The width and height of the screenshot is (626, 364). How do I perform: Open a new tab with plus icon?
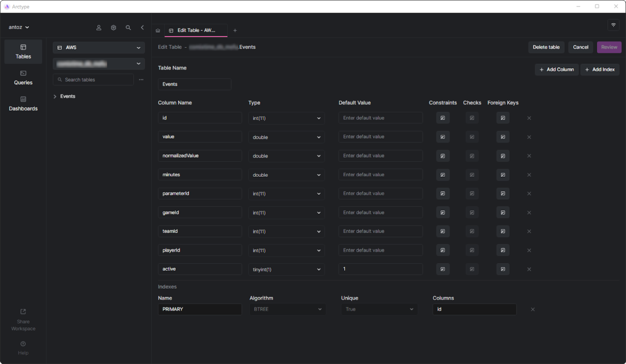pos(235,30)
